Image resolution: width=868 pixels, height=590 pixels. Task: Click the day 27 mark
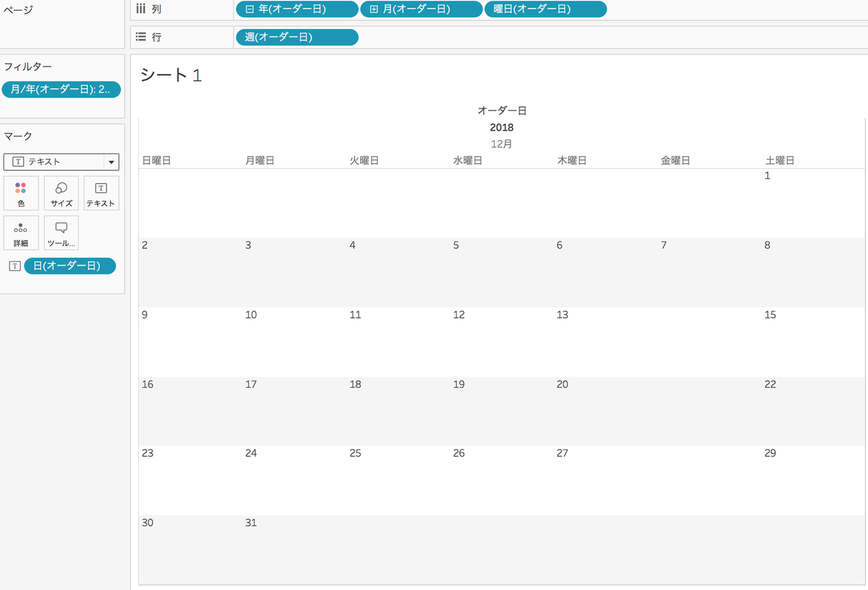pyautogui.click(x=562, y=453)
